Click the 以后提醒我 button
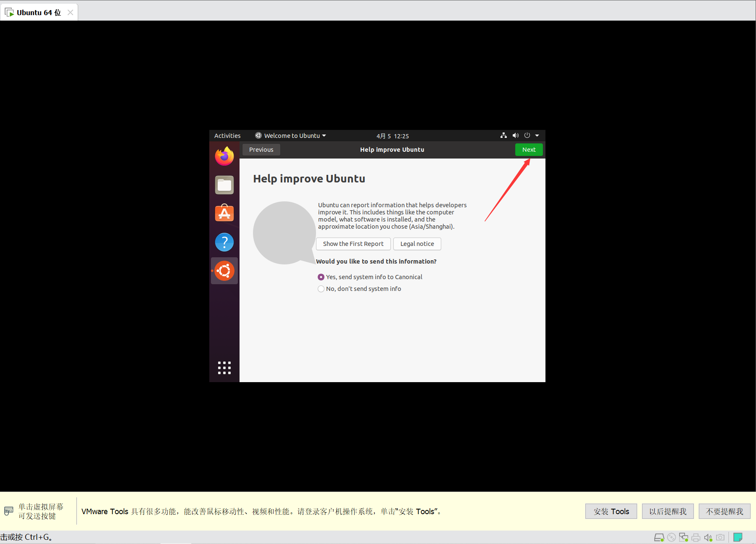The height and width of the screenshot is (544, 756). 668,511
